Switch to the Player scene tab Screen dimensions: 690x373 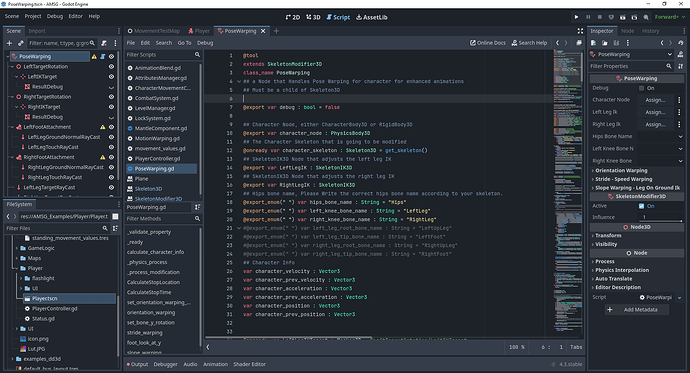(x=199, y=31)
